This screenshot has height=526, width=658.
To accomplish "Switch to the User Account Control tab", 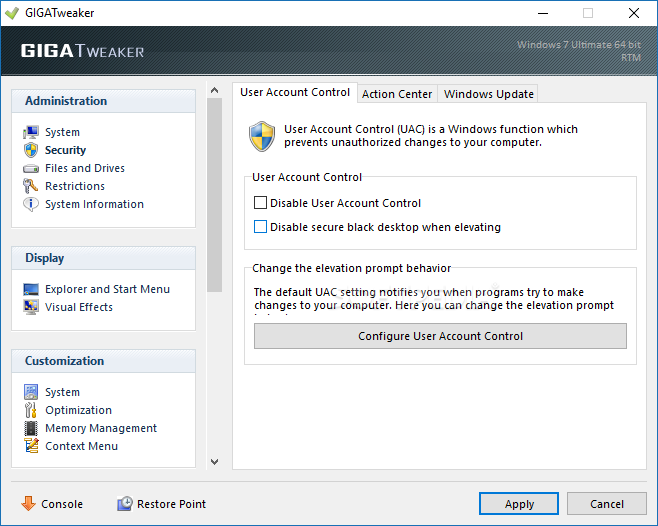I will [295, 92].
